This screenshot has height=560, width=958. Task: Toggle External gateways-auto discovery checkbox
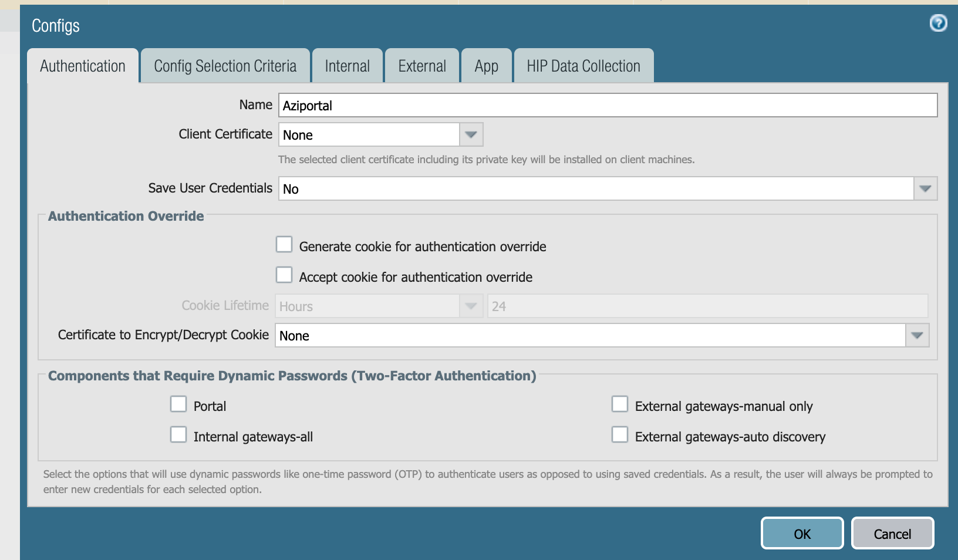tap(620, 435)
